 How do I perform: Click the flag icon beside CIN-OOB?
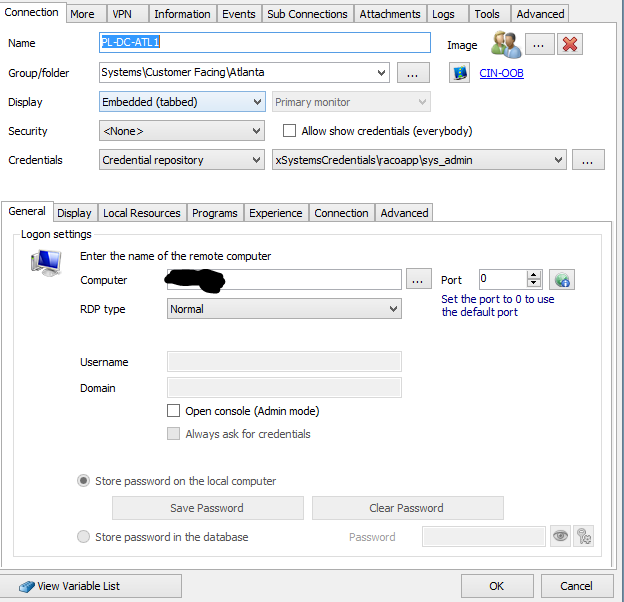(x=460, y=73)
